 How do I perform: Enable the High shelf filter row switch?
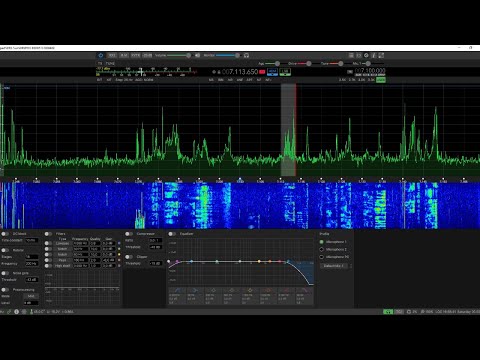tap(48, 266)
